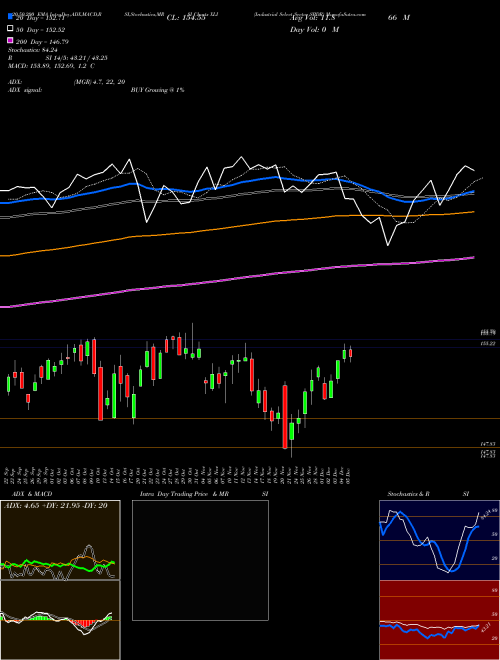Click the 'SI 14/3: 48.21 / 48.25' value
Screen dimensions: 500x660
tap(77, 58)
